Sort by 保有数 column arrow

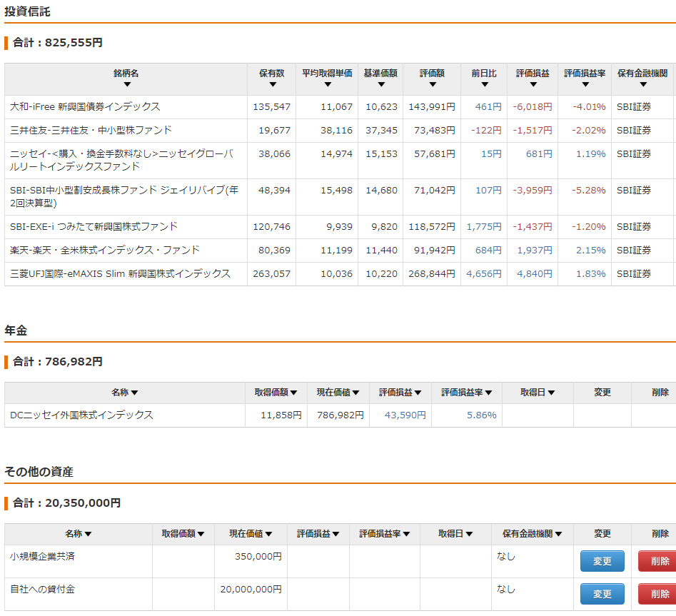(x=273, y=85)
